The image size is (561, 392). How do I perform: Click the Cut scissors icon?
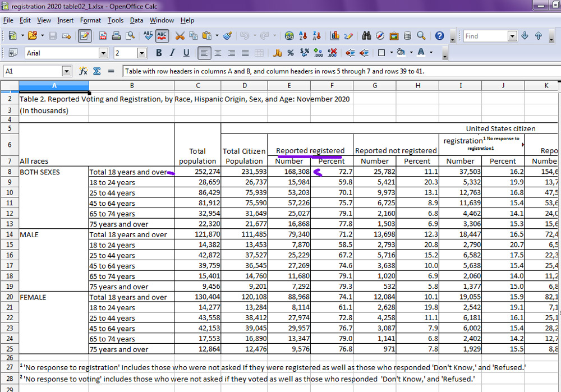[180, 36]
